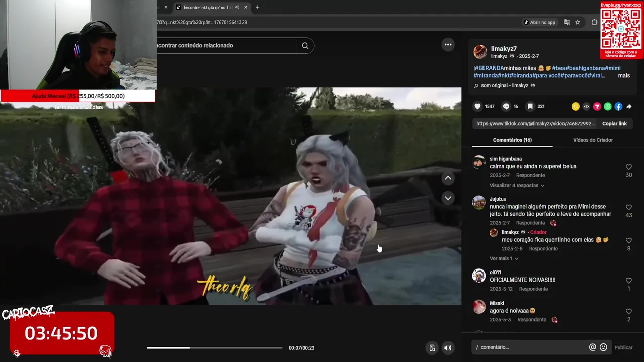The height and width of the screenshot is (362, 644).
Task: Click the TikTok video URL text box
Action: (535, 123)
